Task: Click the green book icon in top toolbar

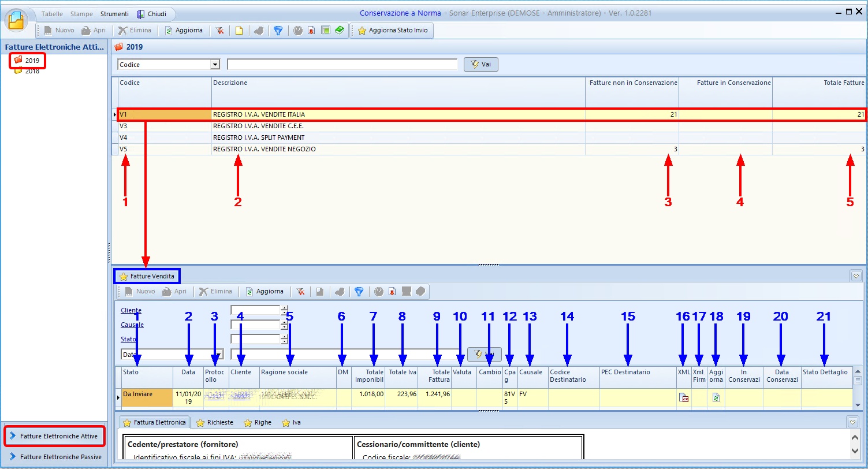Action: point(339,31)
